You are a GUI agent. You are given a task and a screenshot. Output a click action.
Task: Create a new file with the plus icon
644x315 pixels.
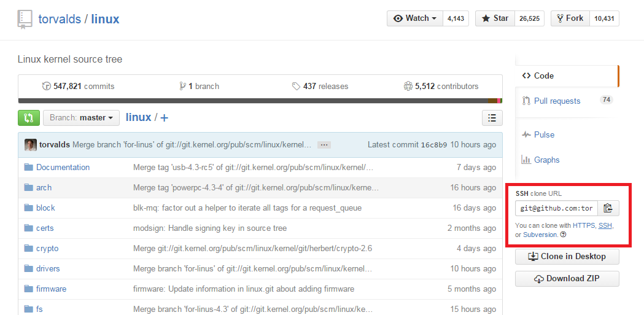point(165,118)
